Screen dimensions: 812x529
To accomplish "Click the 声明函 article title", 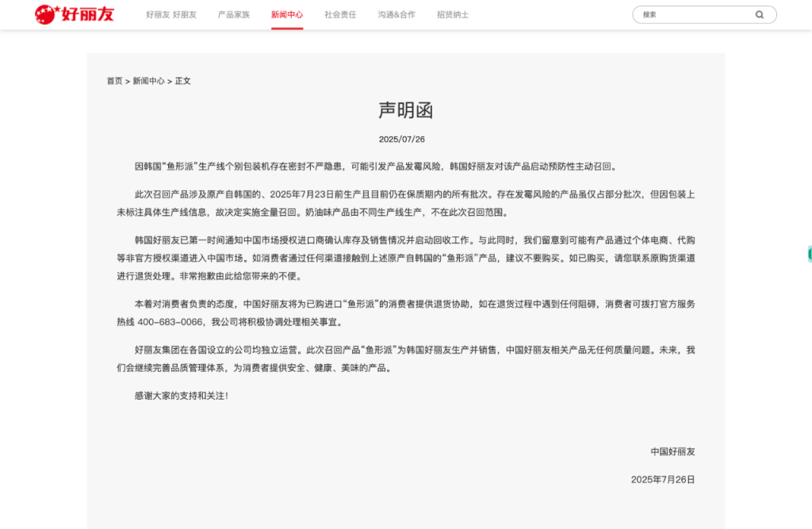I will click(x=405, y=109).
